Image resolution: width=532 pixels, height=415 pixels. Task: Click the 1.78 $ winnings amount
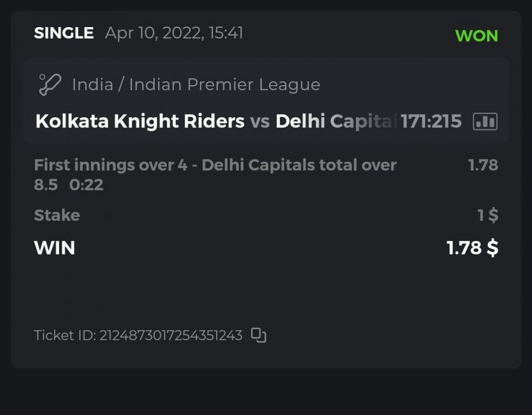pos(472,247)
